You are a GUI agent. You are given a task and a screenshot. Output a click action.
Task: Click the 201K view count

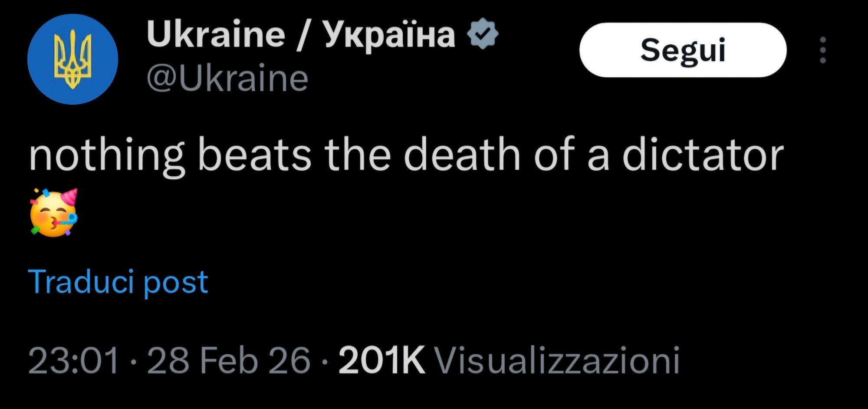pos(381,360)
